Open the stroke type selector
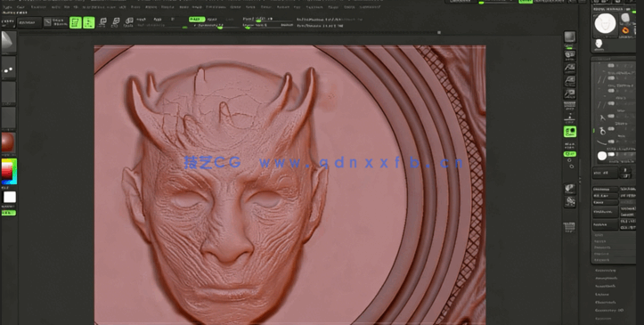 tap(8, 68)
